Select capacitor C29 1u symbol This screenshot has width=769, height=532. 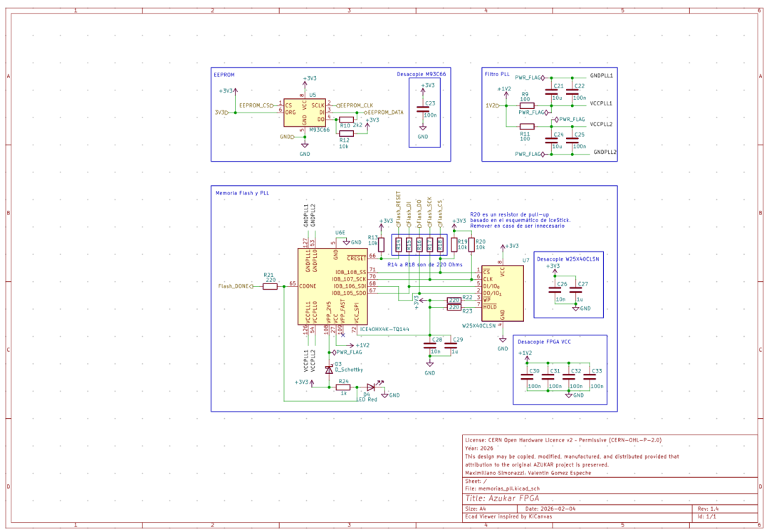[x=451, y=345]
